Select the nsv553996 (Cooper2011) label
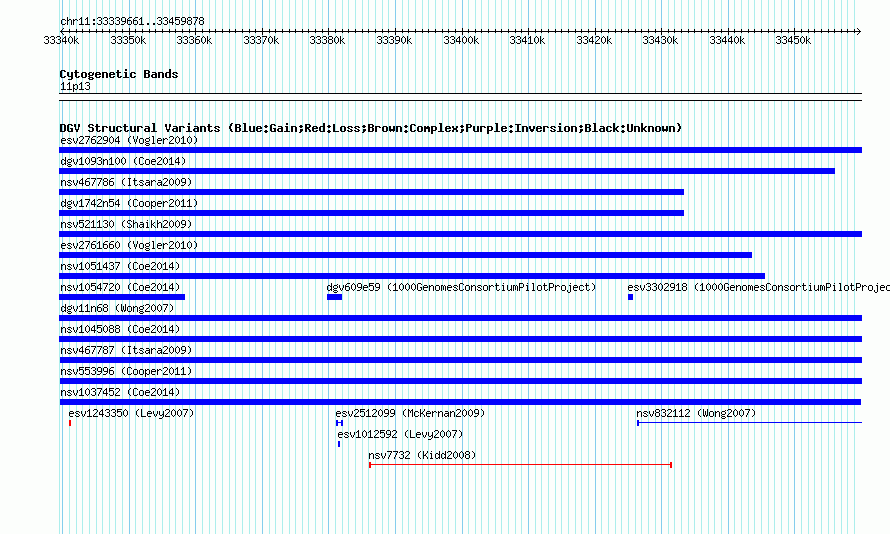This screenshot has width=890, height=534. 127,371
